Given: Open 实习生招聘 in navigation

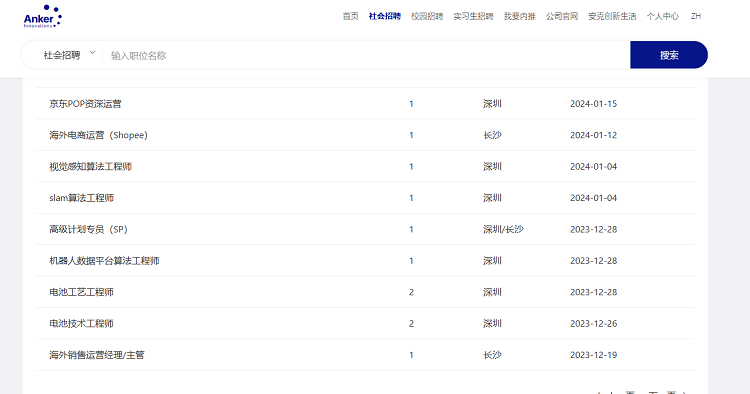Looking at the screenshot, I should coord(473,16).
